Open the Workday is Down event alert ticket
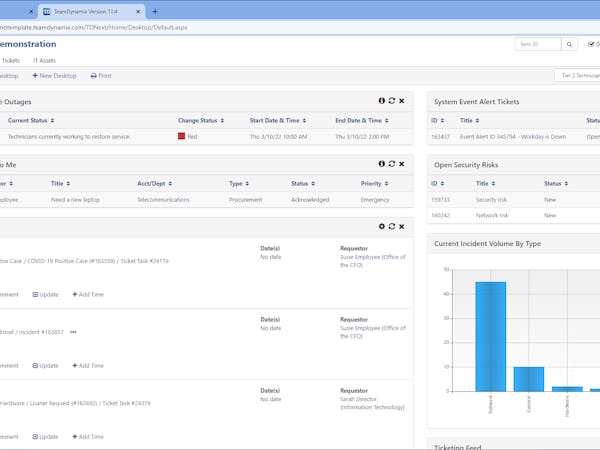Image resolution: width=600 pixels, height=450 pixels. click(x=513, y=137)
